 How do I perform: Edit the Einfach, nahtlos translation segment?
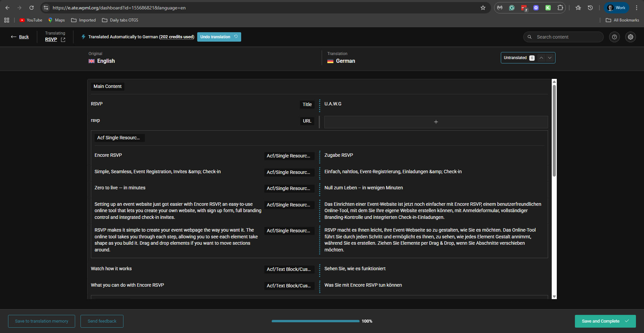point(393,172)
